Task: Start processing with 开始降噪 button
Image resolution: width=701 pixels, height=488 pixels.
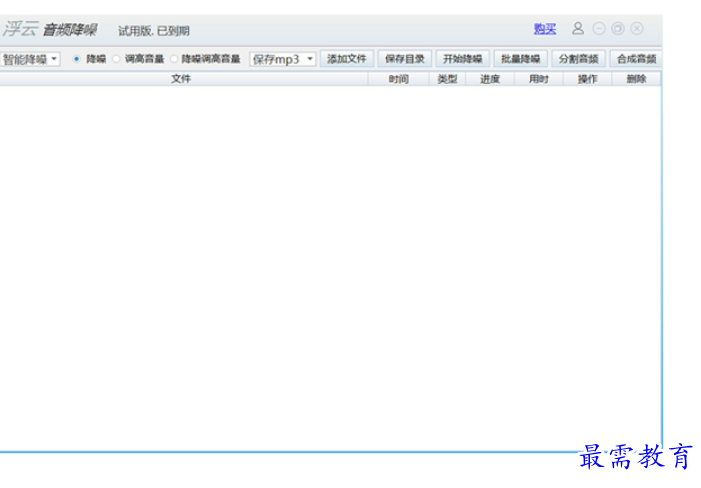Action: 463,59
